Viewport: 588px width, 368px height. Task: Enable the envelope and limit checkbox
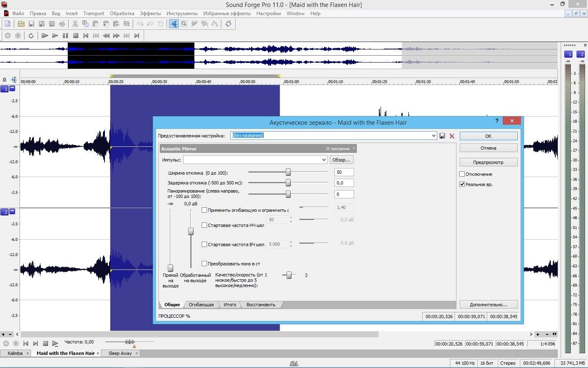205,210
